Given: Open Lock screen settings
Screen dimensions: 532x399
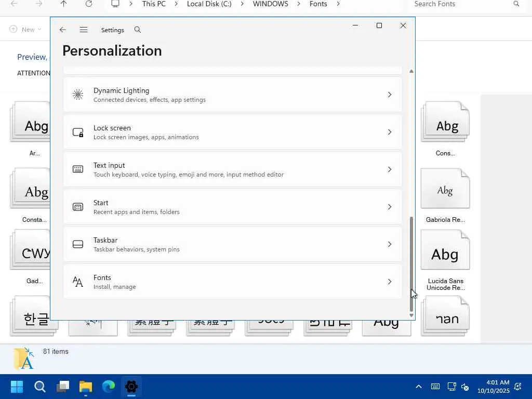Looking at the screenshot, I should pos(232,132).
